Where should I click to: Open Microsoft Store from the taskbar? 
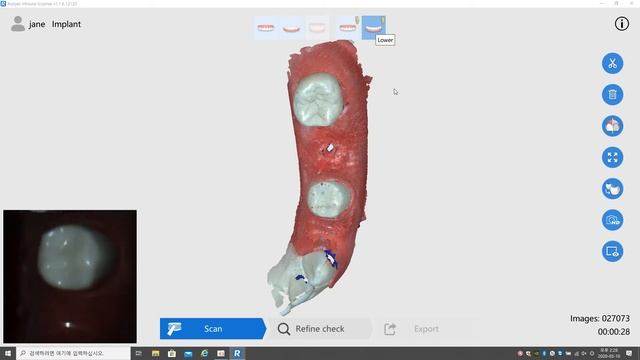coord(172,353)
